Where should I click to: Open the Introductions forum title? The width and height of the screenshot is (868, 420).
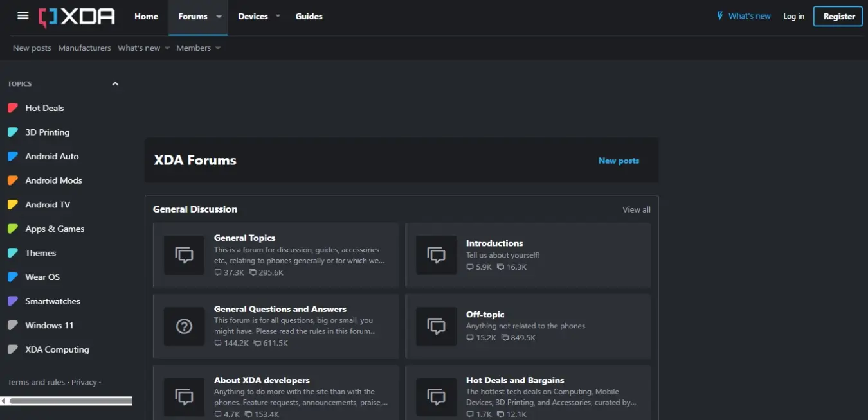coord(494,243)
